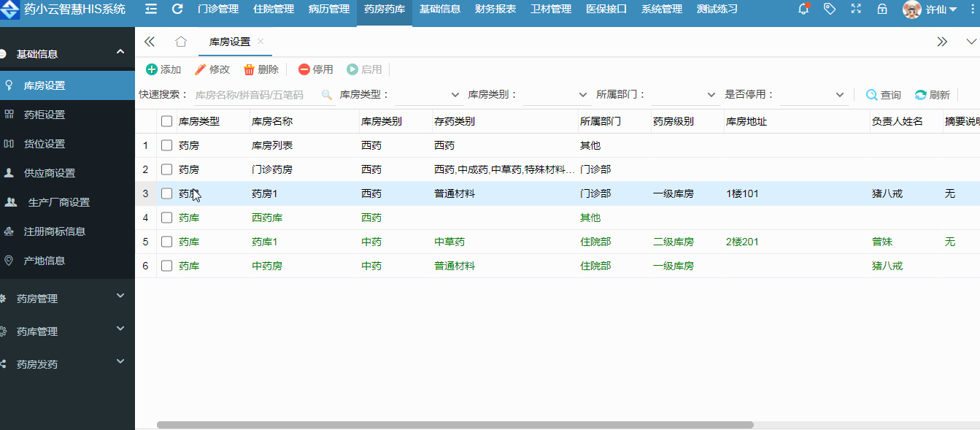The height and width of the screenshot is (430, 980).
Task: Add a new warehouse with 添加
Action: (163, 69)
